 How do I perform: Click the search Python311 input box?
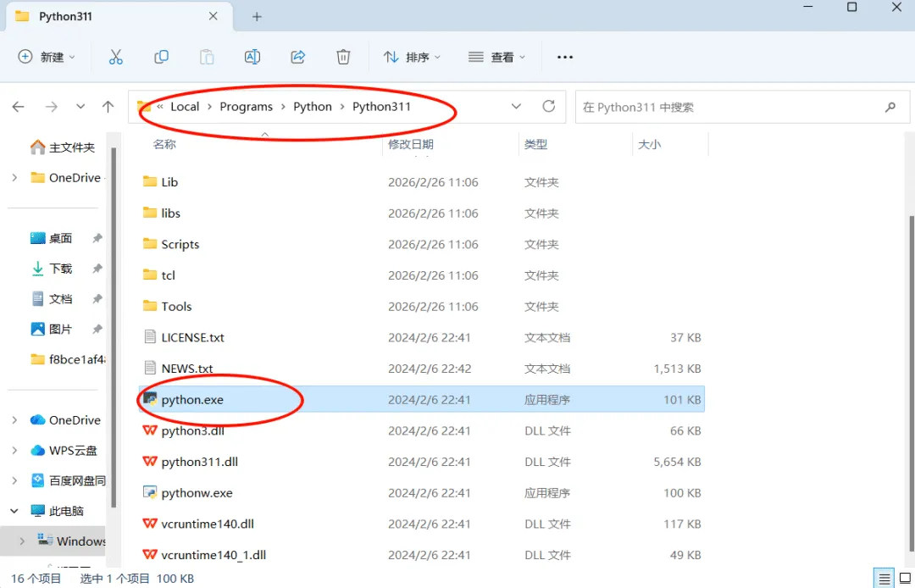pyautogui.click(x=742, y=107)
